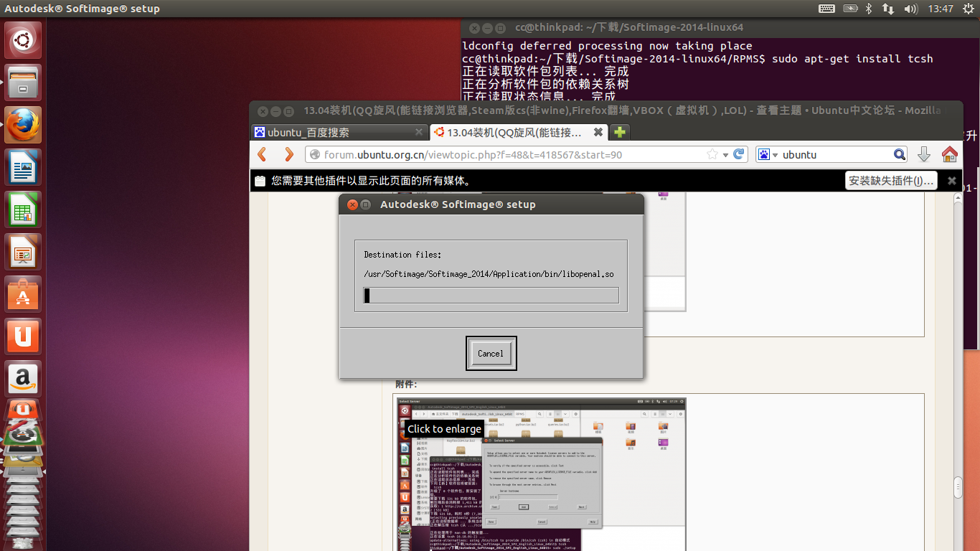Click the keyboard indicator in top panel
Viewport: 980px width, 551px height.
[x=826, y=9]
